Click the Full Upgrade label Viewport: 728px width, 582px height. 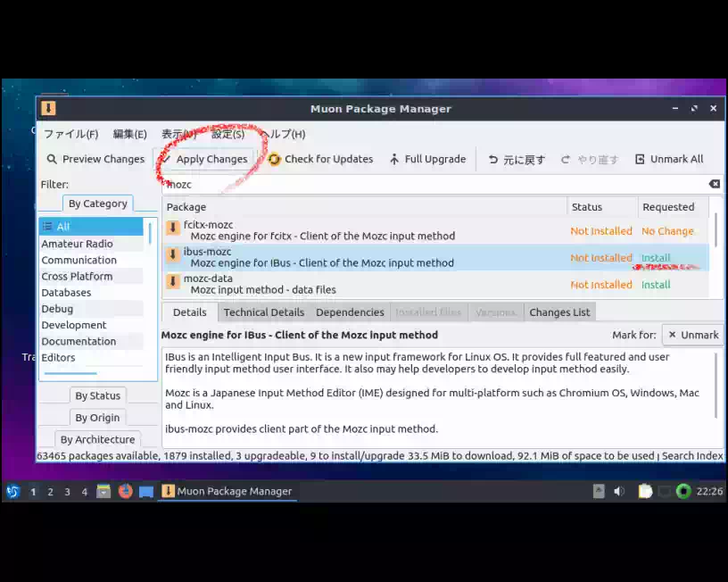[x=435, y=159]
